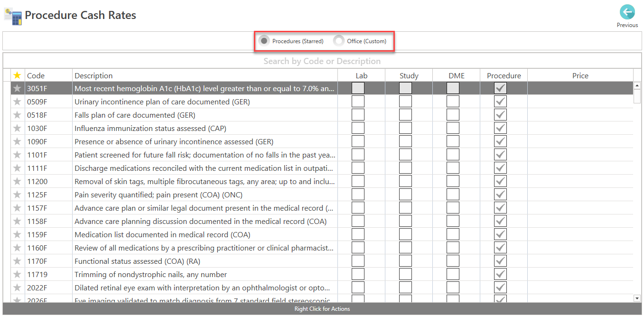Viewport: 644px width, 316px height.
Task: Toggle star for code 3051F
Action: [x=18, y=88]
